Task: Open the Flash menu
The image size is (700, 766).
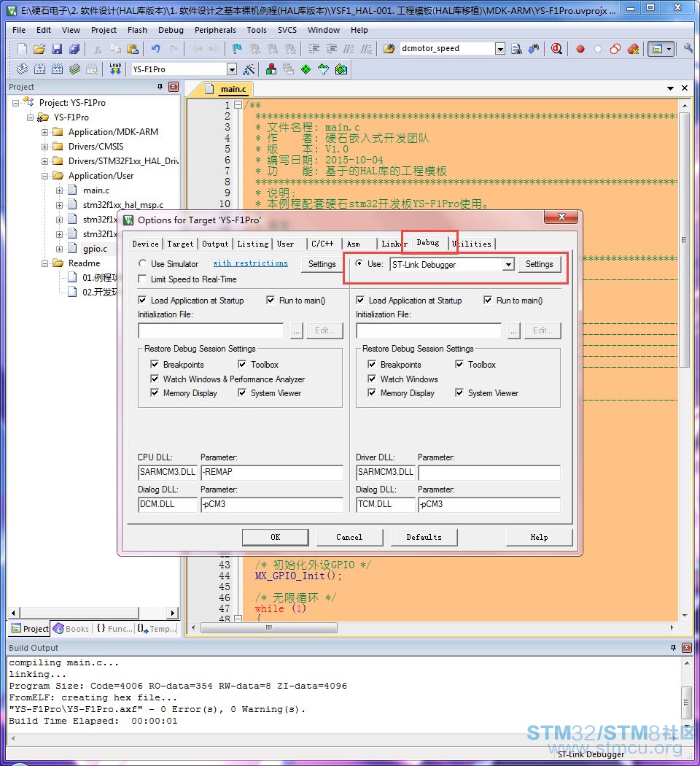Action: click(x=137, y=30)
